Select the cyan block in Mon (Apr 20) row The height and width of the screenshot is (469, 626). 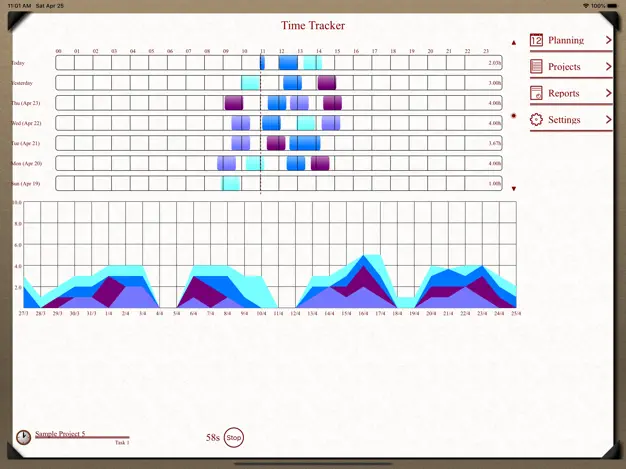tap(255, 163)
